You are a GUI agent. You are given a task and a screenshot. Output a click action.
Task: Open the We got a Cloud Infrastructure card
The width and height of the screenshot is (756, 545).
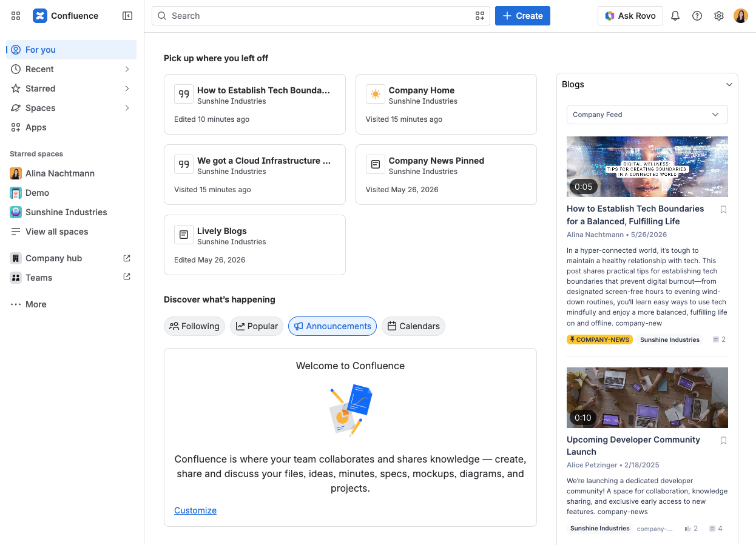click(255, 175)
